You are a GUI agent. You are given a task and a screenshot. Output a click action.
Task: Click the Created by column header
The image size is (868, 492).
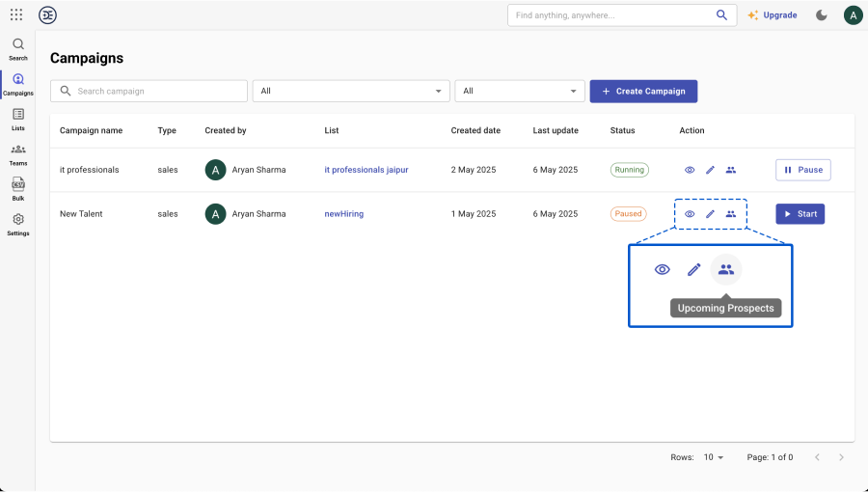coord(226,130)
